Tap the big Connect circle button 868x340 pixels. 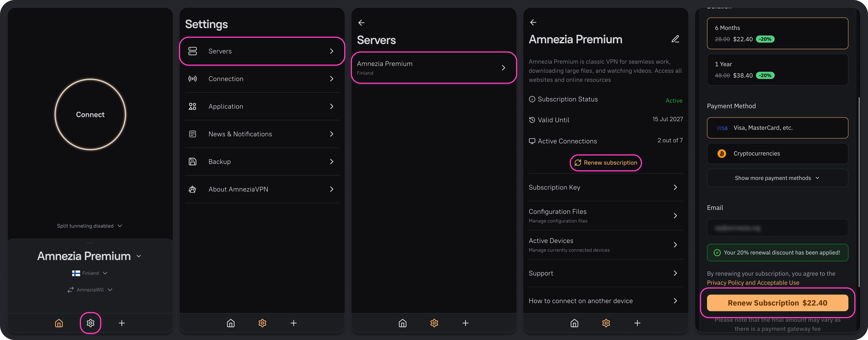[90, 115]
